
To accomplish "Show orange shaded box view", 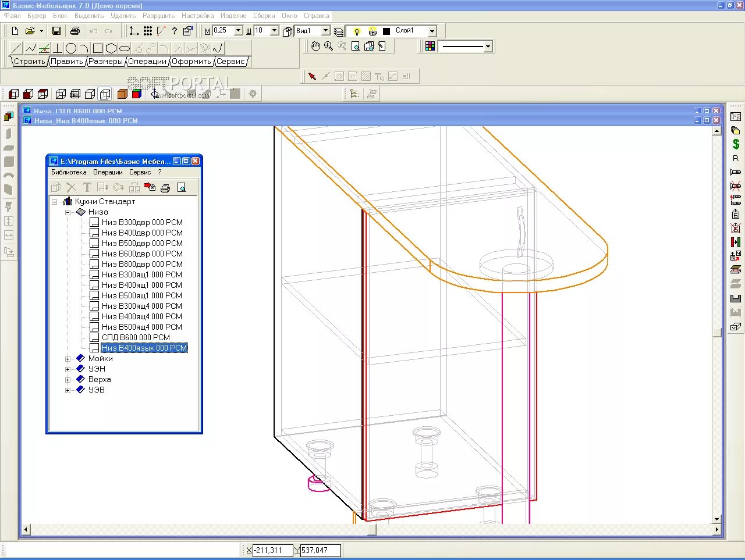I will [122, 94].
